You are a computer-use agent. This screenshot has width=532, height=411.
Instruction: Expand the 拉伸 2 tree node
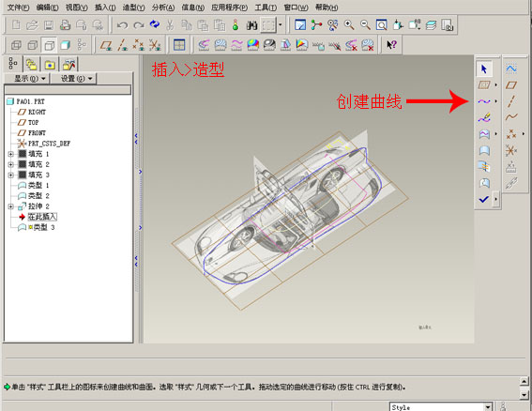tap(10, 206)
